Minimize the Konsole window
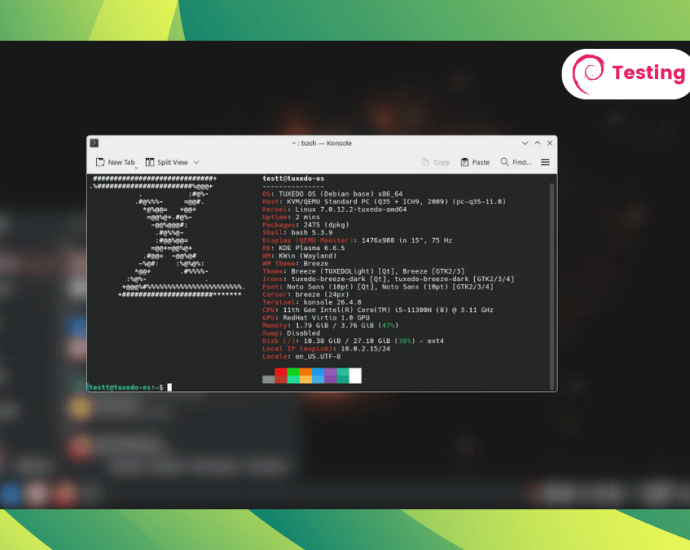This screenshot has width=690, height=550. pos(525,143)
